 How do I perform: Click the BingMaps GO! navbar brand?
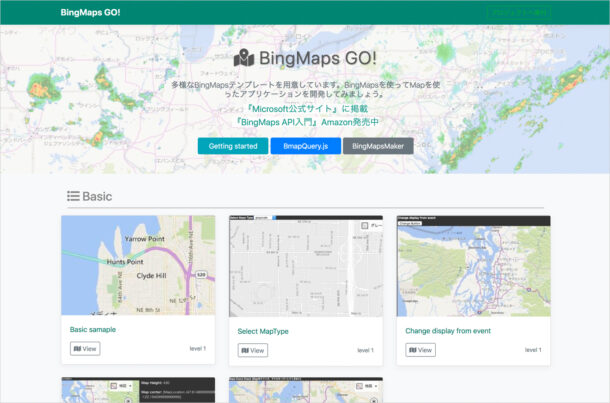point(90,12)
